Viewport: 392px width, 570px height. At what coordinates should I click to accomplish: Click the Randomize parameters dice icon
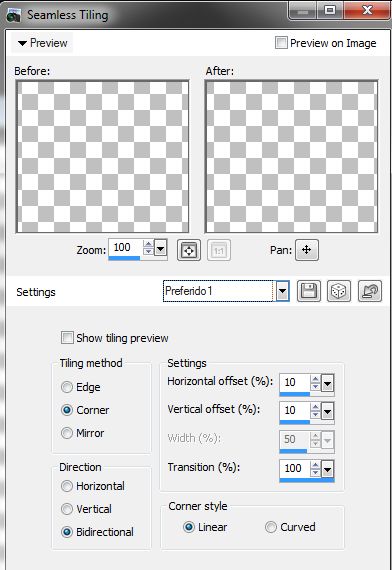[x=339, y=291]
